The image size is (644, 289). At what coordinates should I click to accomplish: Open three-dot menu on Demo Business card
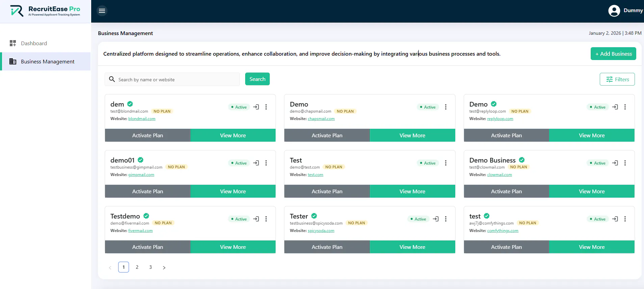click(x=625, y=163)
